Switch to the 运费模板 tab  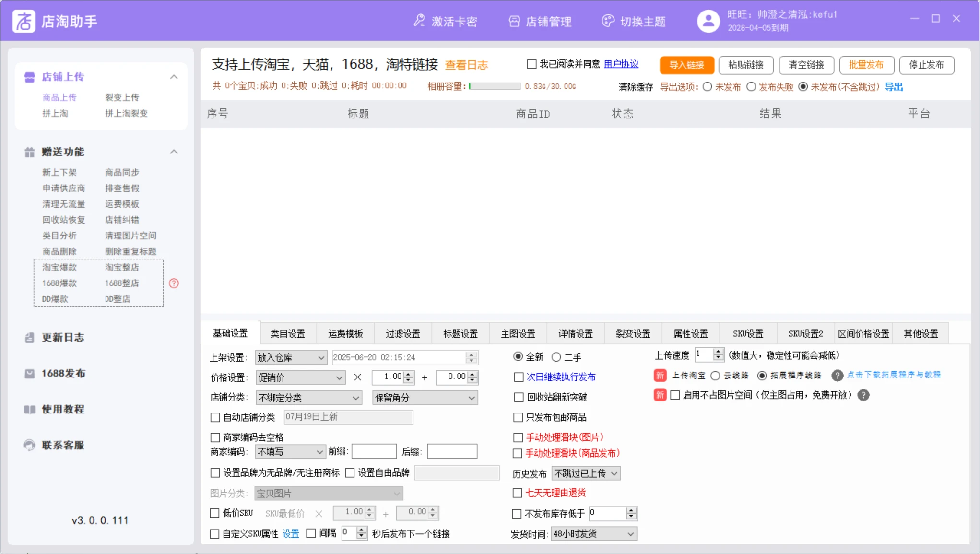[x=345, y=333]
